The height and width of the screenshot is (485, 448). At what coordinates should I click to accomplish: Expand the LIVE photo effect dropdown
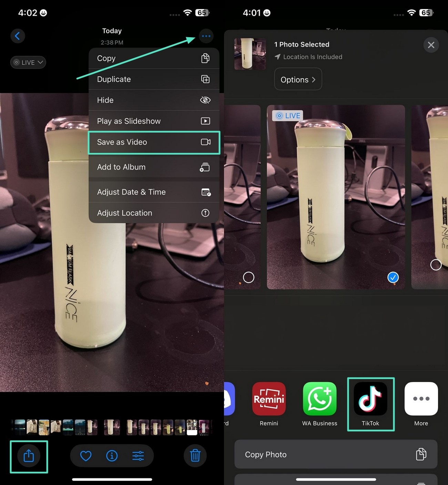(28, 62)
